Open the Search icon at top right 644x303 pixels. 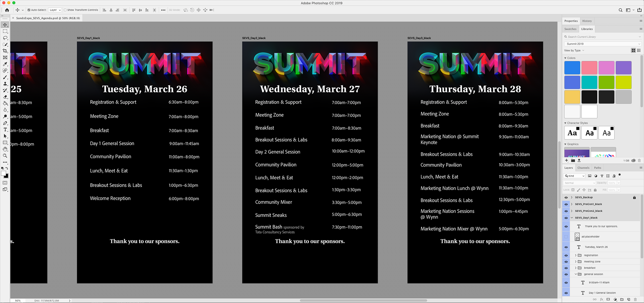click(621, 10)
